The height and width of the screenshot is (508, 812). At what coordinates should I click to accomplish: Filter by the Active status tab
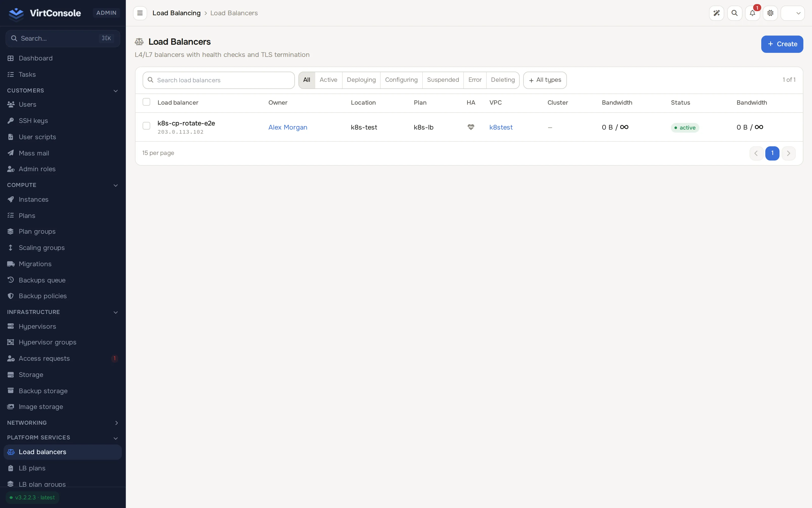(x=328, y=80)
